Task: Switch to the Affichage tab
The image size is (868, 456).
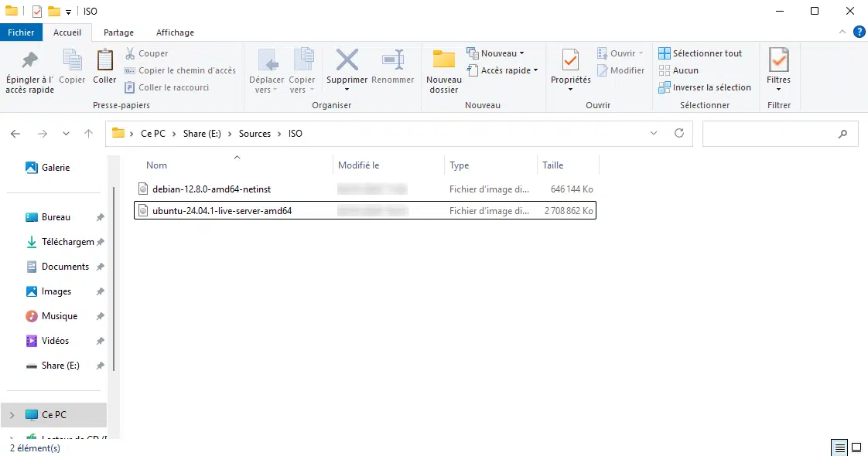Action: [175, 32]
